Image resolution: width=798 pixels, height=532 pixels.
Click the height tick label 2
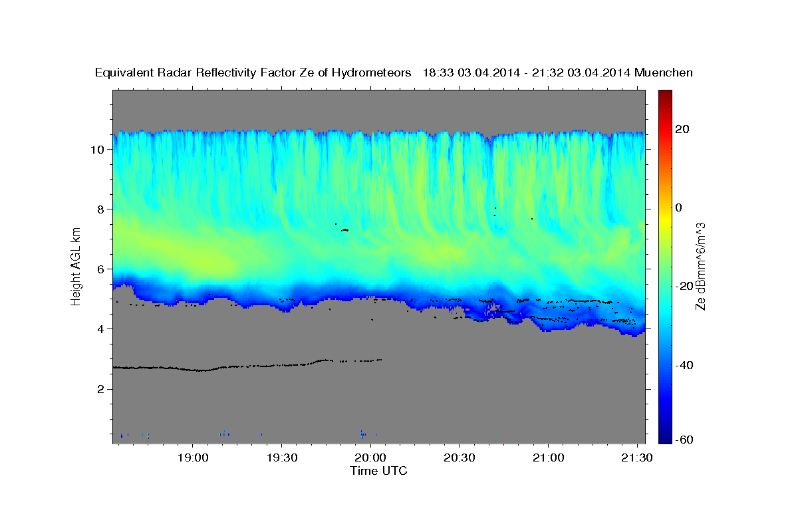tap(101, 389)
